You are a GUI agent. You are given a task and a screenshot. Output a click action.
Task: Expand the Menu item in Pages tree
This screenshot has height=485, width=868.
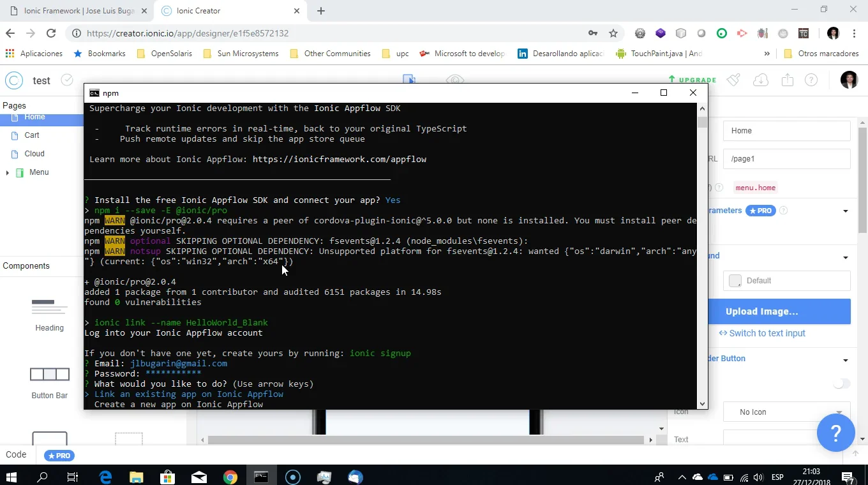[x=7, y=172]
